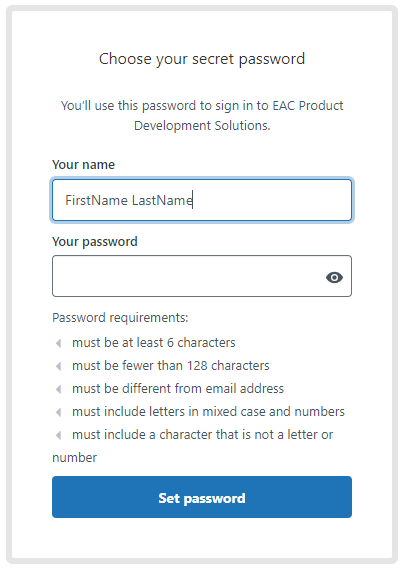Click the Your password label
The width and height of the screenshot is (401, 569).
click(x=95, y=242)
